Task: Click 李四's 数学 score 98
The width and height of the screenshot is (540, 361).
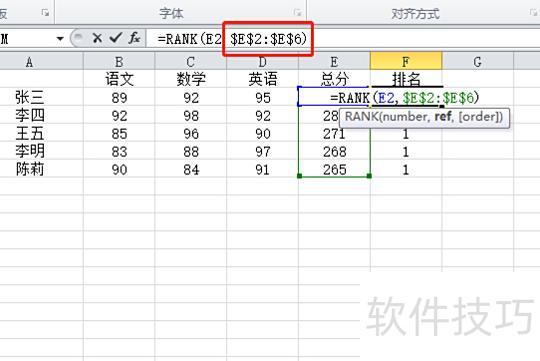Action: [x=191, y=115]
